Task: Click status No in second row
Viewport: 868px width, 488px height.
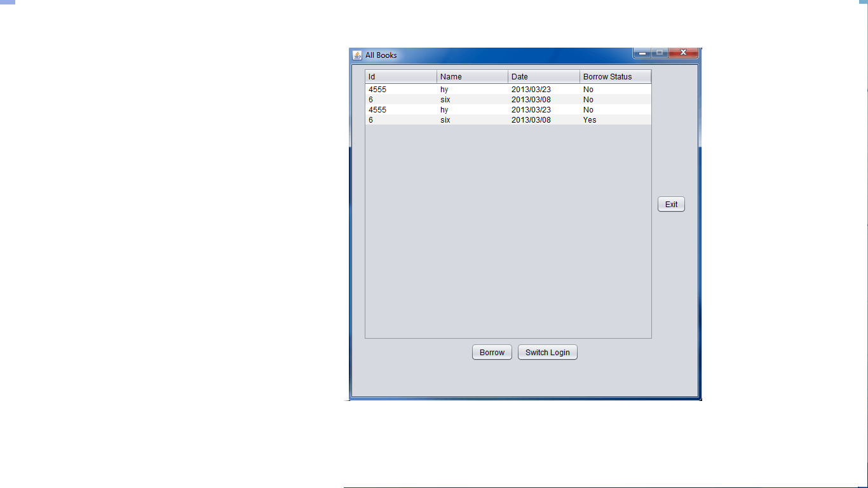Action: point(616,100)
